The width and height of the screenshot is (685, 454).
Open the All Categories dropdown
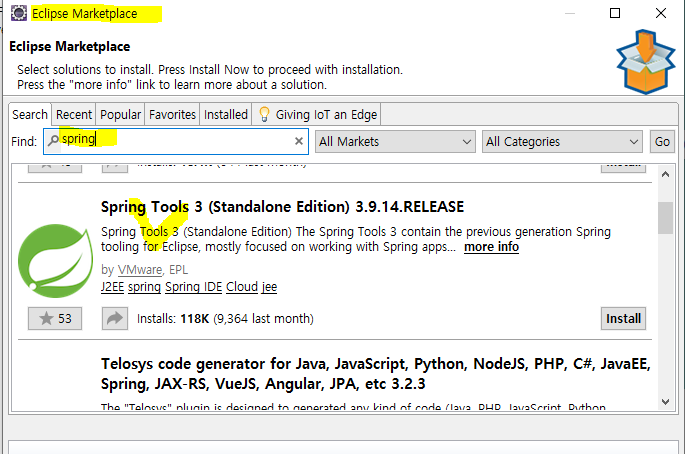click(x=562, y=142)
